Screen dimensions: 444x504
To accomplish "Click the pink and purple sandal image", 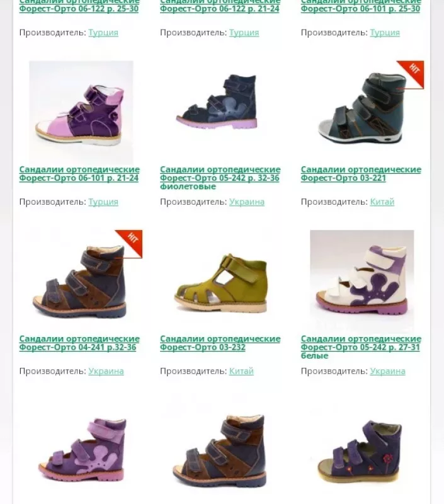I will click(x=81, y=113).
